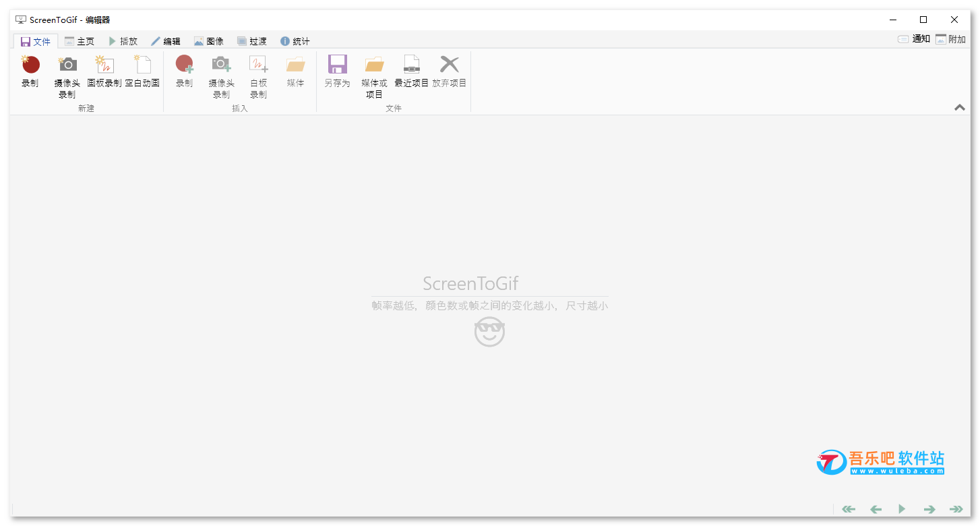
Task: Open the 通知 panel
Action: (914, 39)
